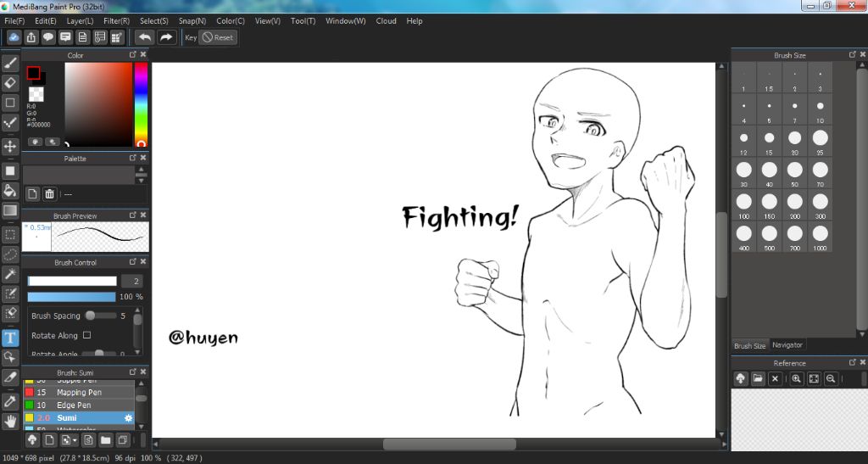Select the Eraser tool
Viewport: 868px width, 464px height.
10,83
